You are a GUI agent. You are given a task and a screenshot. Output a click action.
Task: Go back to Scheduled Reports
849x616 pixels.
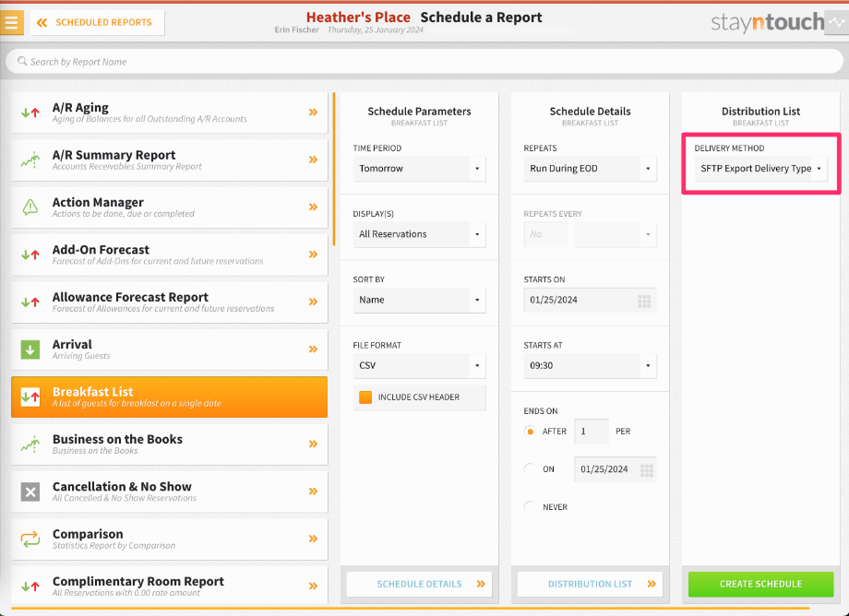click(x=98, y=23)
